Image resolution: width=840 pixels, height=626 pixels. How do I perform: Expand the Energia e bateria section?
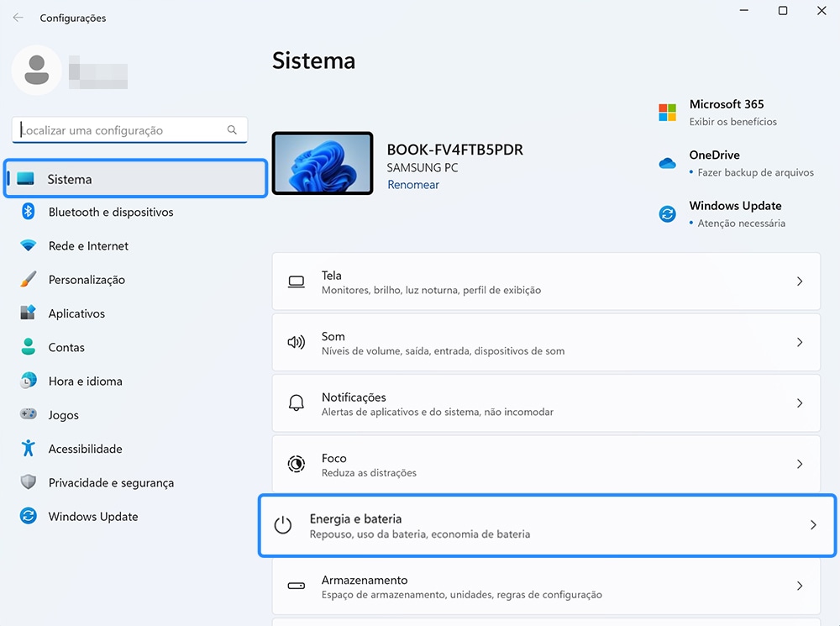(x=812, y=524)
